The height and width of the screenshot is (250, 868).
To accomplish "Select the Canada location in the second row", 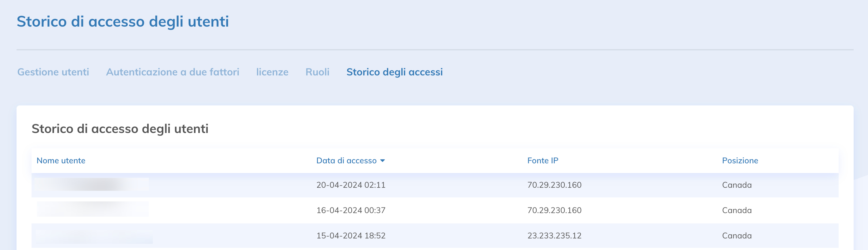I will pyautogui.click(x=737, y=210).
